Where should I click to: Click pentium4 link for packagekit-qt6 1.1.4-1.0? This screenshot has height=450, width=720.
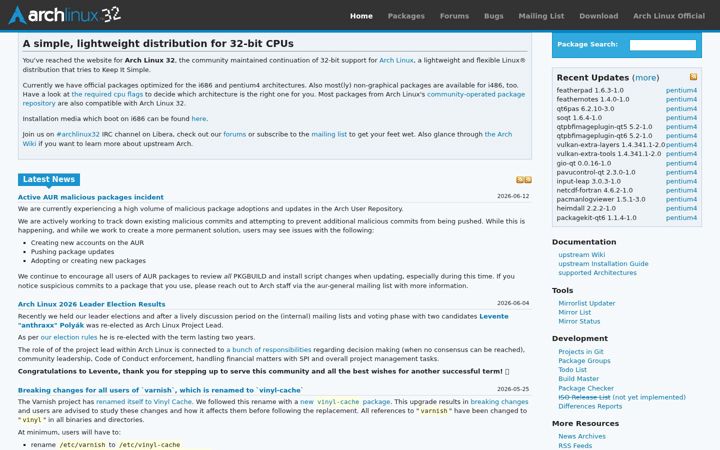tap(681, 218)
